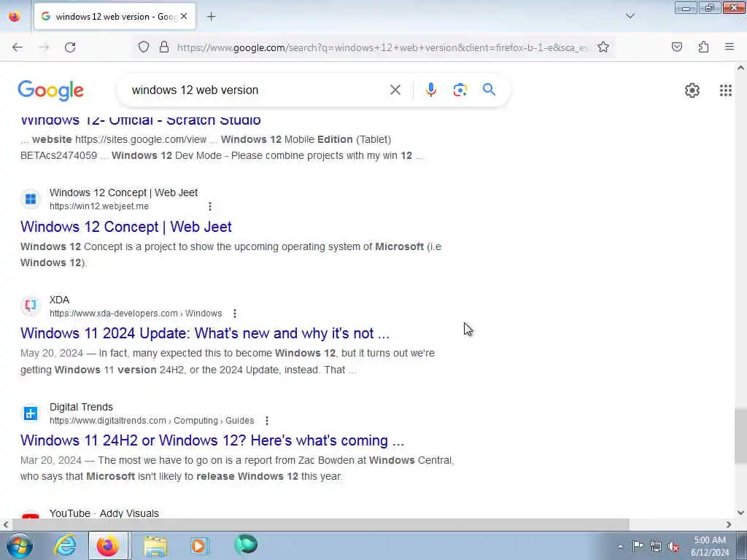Open Windows 11 24H2 or Windows 12 link
Viewport: 747px width, 560px height.
212,440
